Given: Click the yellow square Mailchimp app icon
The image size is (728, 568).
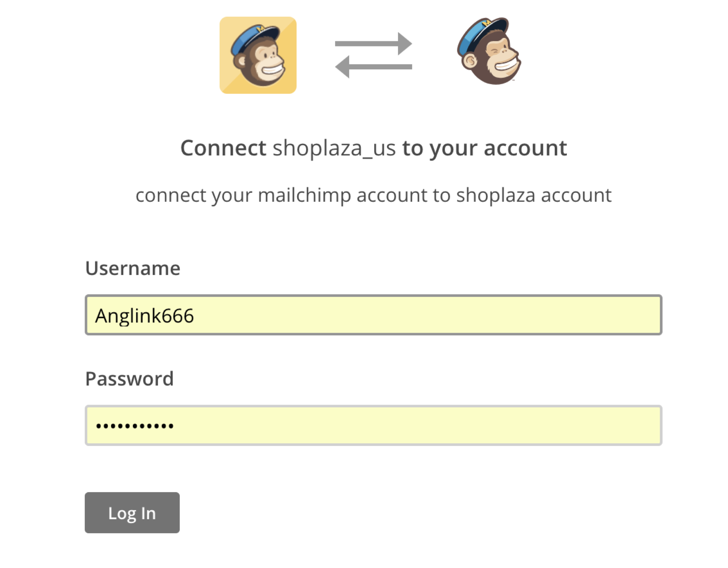Looking at the screenshot, I should [258, 55].
